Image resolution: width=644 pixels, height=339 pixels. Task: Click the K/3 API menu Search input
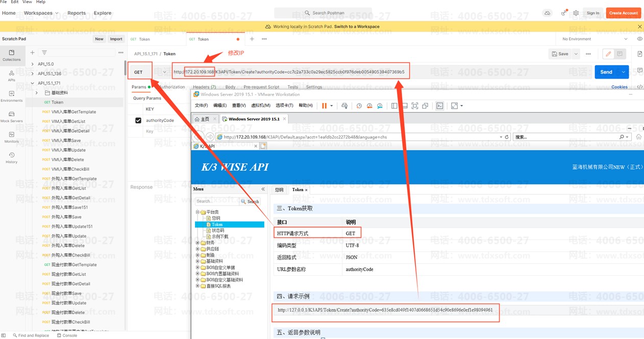click(x=217, y=201)
